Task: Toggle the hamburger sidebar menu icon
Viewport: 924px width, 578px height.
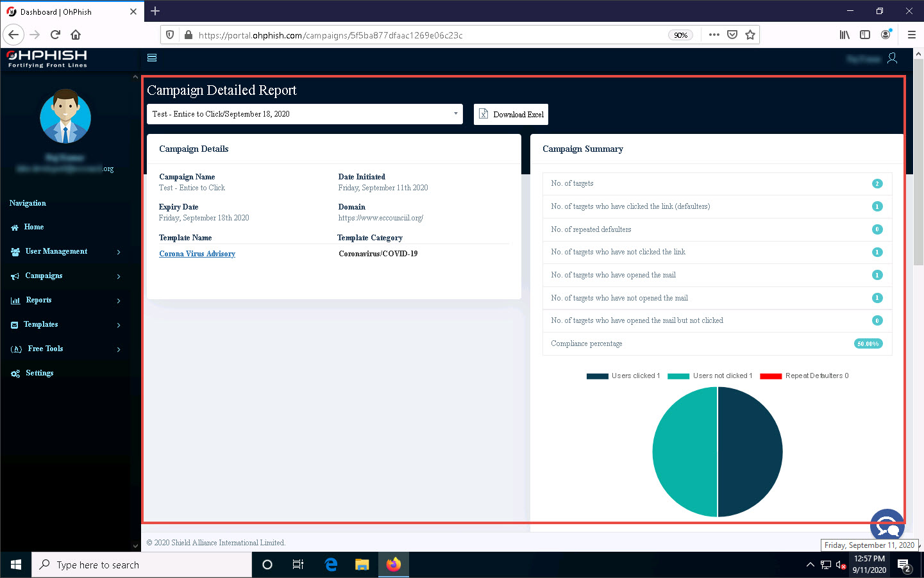Action: pos(152,58)
